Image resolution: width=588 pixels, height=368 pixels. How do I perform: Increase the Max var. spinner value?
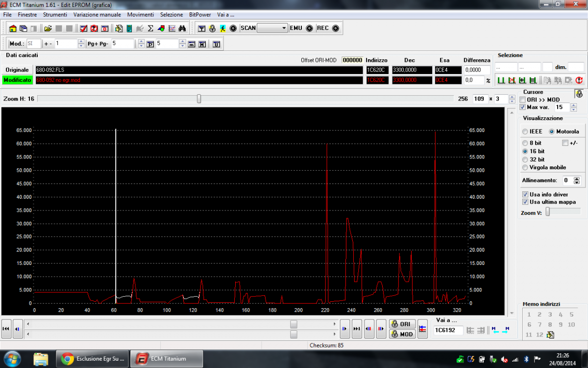pyautogui.click(x=573, y=105)
